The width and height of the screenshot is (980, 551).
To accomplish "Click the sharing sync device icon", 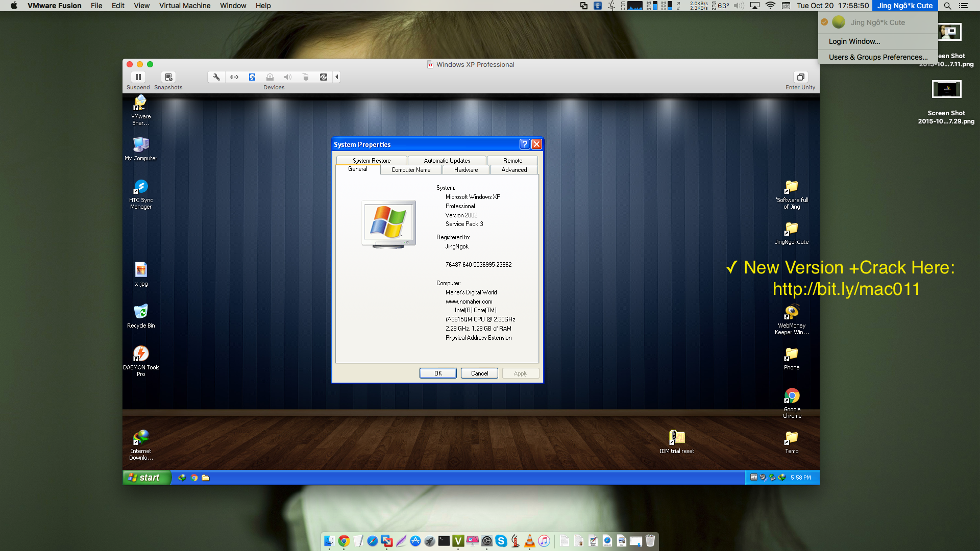I will [324, 77].
